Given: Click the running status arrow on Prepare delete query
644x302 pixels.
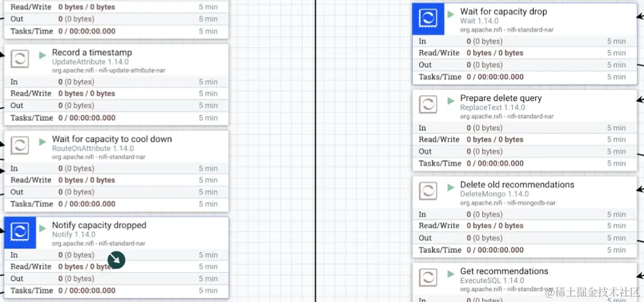Looking at the screenshot, I should pos(451,100).
